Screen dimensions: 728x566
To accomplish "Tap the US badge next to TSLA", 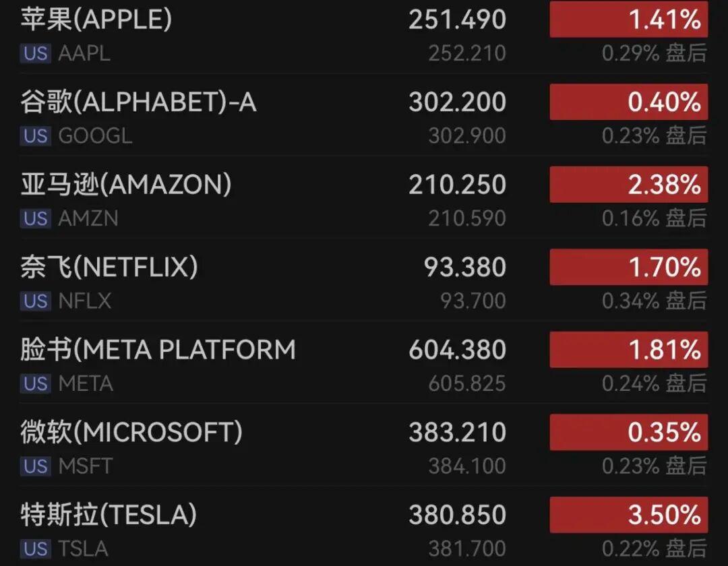I will tap(36, 548).
